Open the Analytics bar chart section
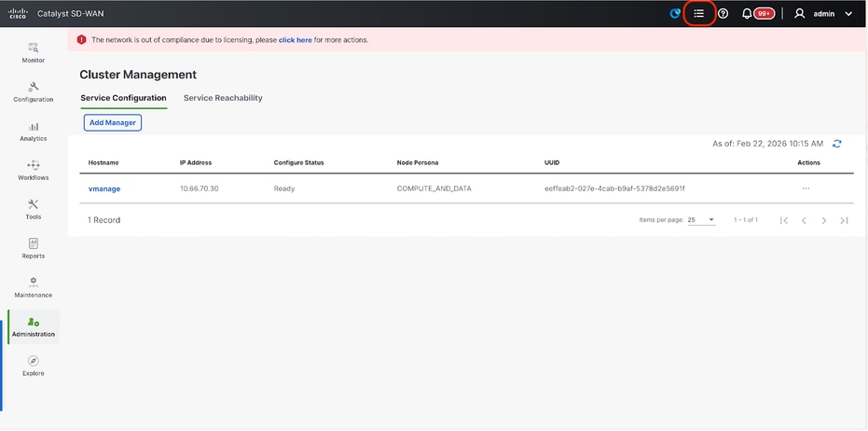 tap(34, 132)
